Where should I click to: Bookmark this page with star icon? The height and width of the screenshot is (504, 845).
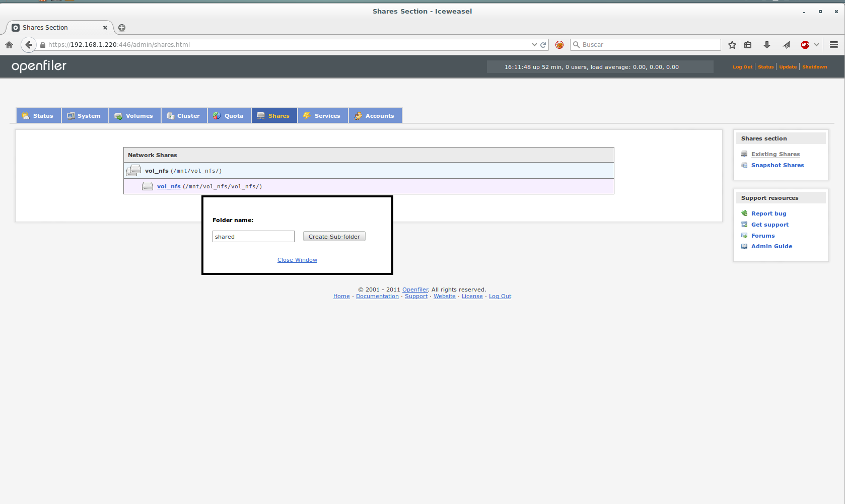[x=732, y=45]
